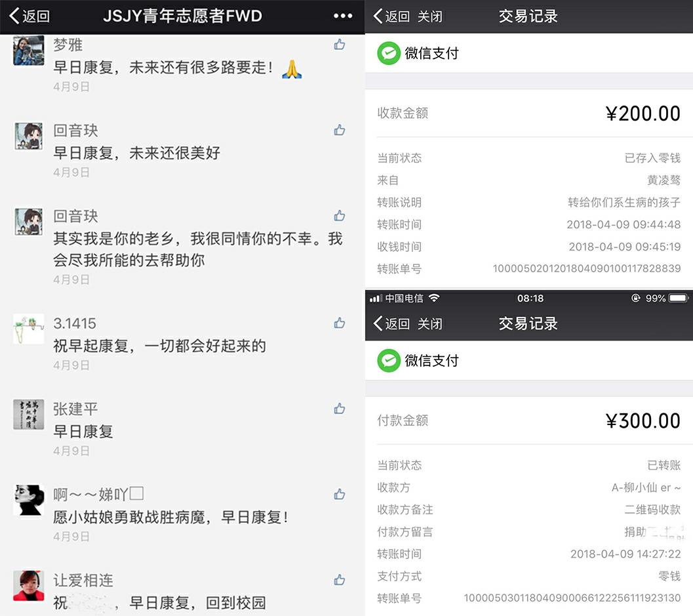Tap 返回 in the lower 交易记录 screen
Image resolution: width=693 pixels, height=616 pixels.
[x=391, y=323]
